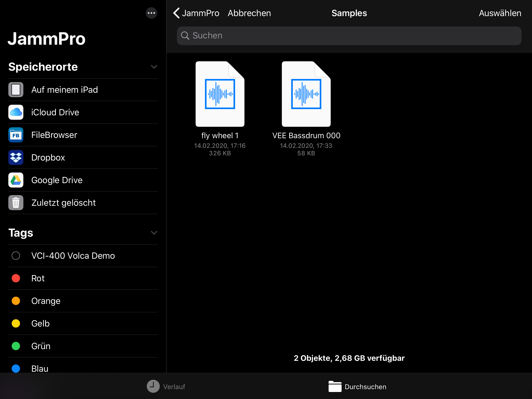The image size is (532, 399).
Task: Open the fly wheel 1 audio file
Action: click(220, 94)
